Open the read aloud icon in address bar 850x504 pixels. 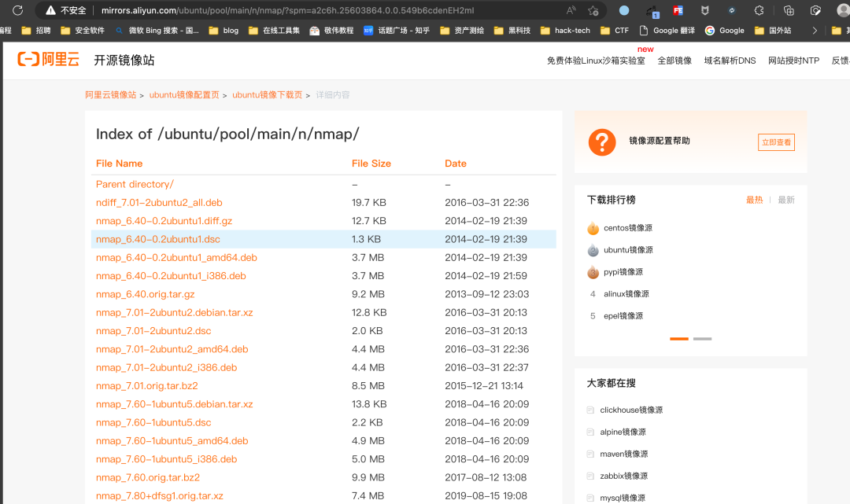pos(571,10)
